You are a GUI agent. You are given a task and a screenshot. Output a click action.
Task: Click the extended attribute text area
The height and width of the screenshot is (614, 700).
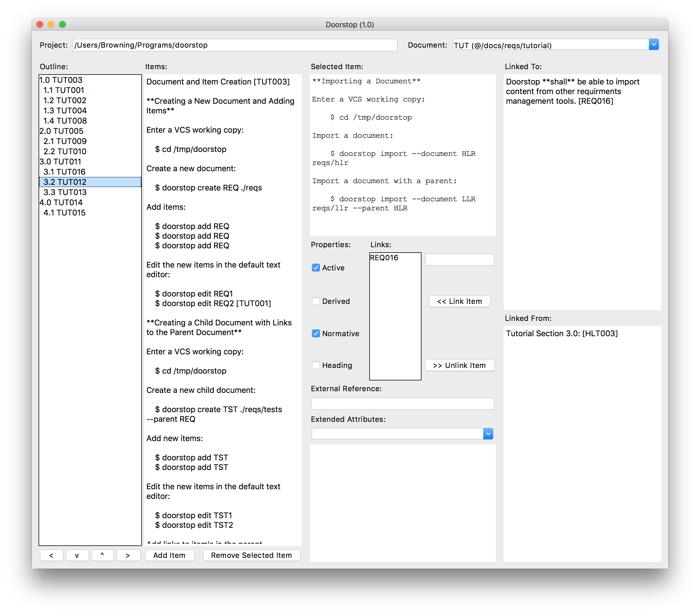pyautogui.click(x=402, y=503)
